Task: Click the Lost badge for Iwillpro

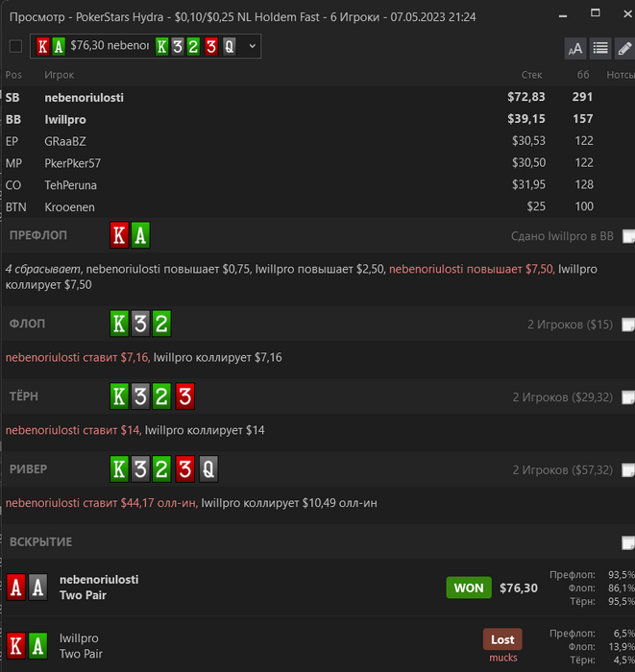Action: coord(502,639)
